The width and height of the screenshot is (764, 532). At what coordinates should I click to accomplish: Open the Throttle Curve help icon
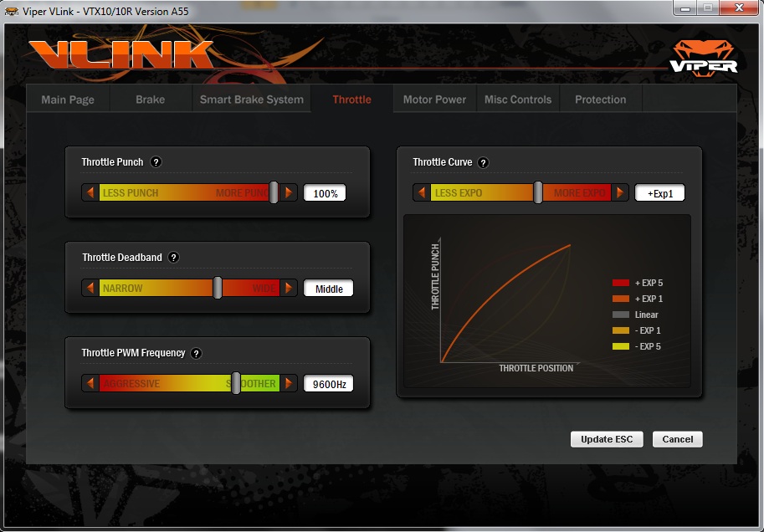point(483,163)
